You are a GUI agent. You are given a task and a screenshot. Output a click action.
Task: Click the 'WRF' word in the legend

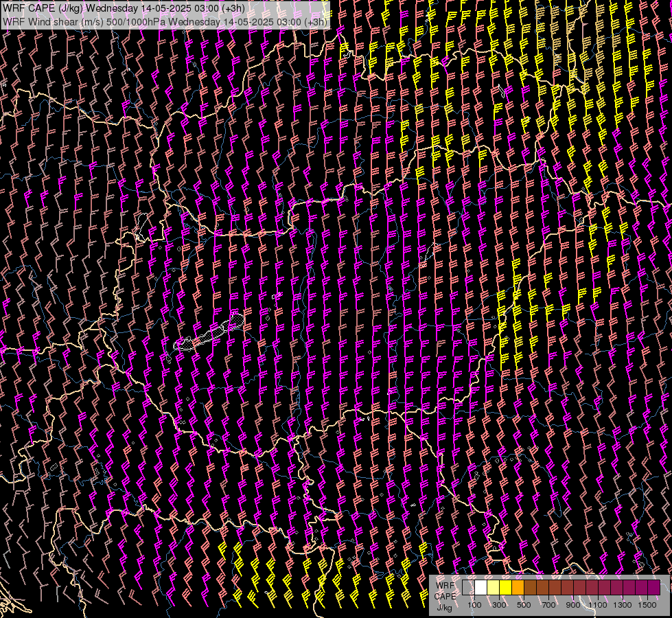point(445,586)
